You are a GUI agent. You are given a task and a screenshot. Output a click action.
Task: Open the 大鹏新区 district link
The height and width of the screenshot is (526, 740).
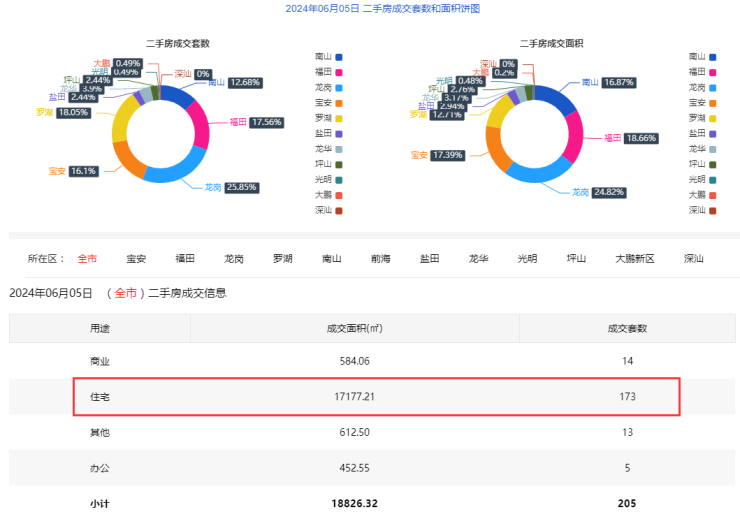[x=635, y=259]
